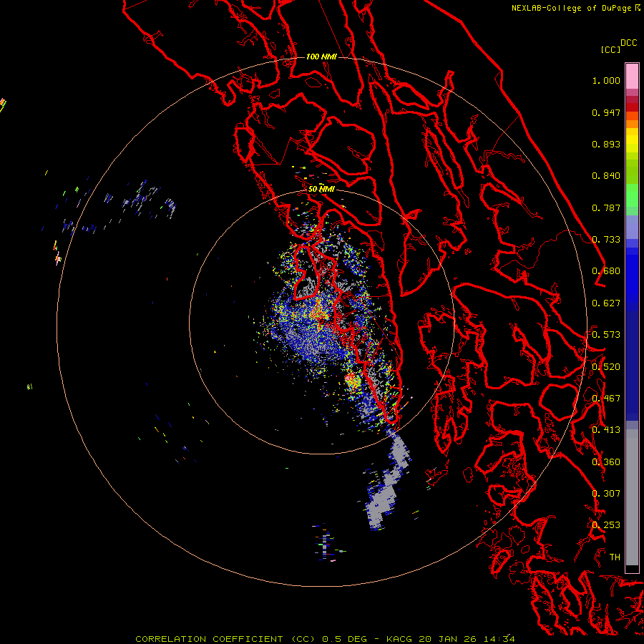Click the 0.893 color scale label
This screenshot has height=644, width=644.
[606, 144]
